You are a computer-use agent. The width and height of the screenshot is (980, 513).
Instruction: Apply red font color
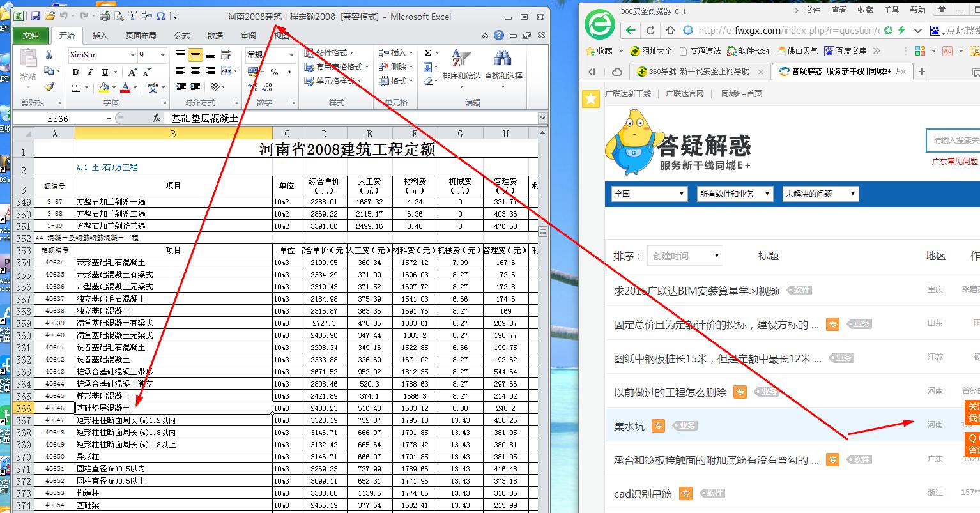pyautogui.click(x=125, y=88)
